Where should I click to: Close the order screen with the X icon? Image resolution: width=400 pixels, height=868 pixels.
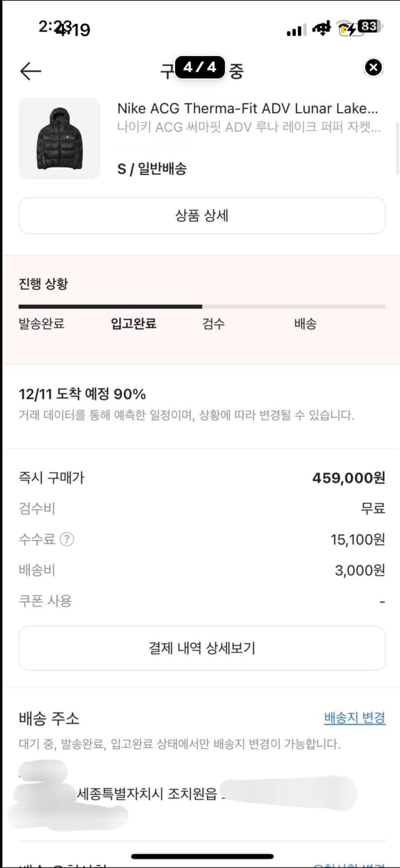point(373,68)
